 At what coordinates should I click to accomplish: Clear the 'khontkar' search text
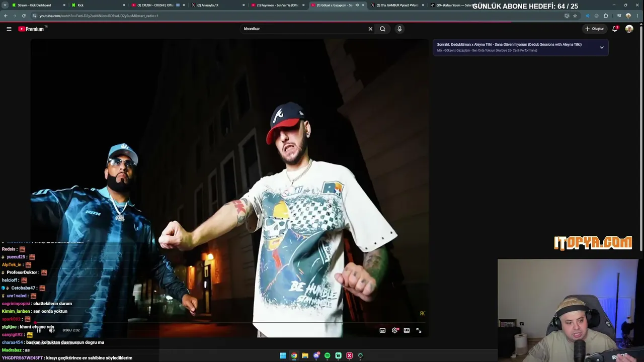[x=370, y=29]
